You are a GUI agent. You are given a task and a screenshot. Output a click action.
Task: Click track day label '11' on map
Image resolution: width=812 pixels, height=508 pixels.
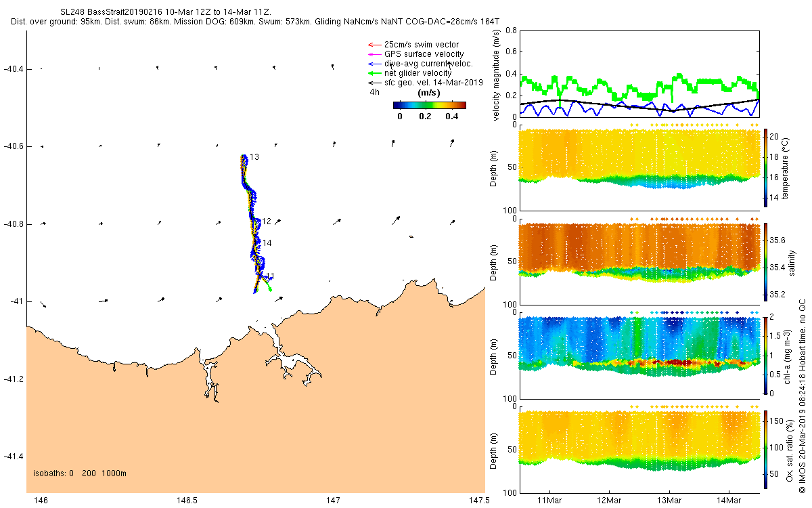[270, 276]
